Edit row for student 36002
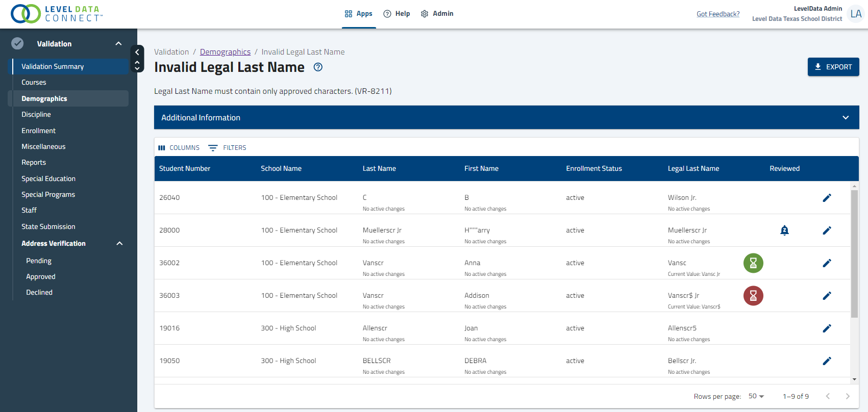 827,263
